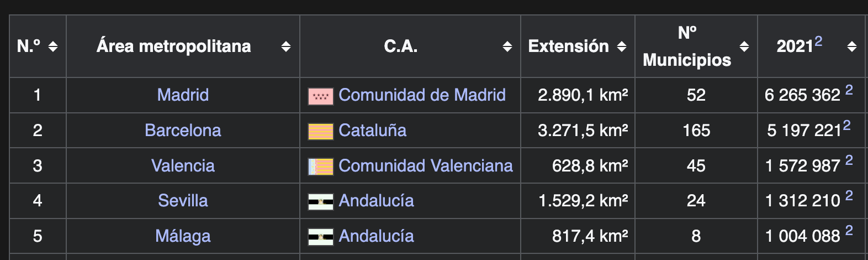Viewport: 868px width, 260px height.
Task: Open the Sevilla metropolitan area link
Action: (183, 200)
